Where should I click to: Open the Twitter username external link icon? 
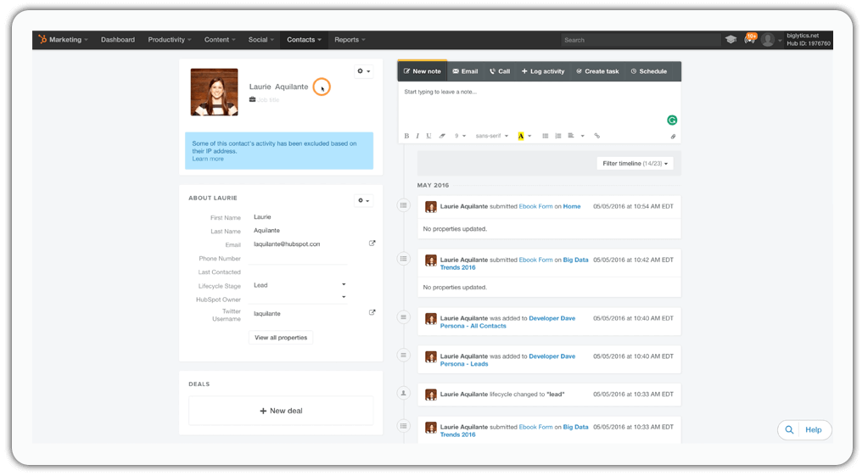[372, 312]
